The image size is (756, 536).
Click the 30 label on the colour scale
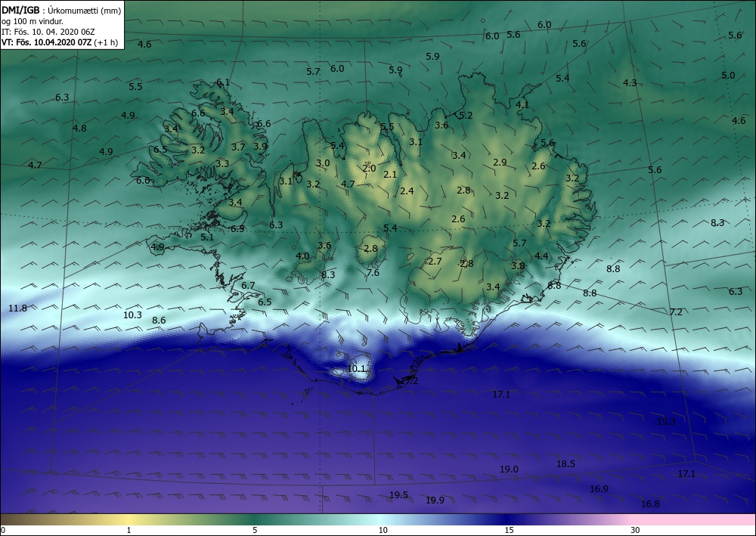click(636, 531)
